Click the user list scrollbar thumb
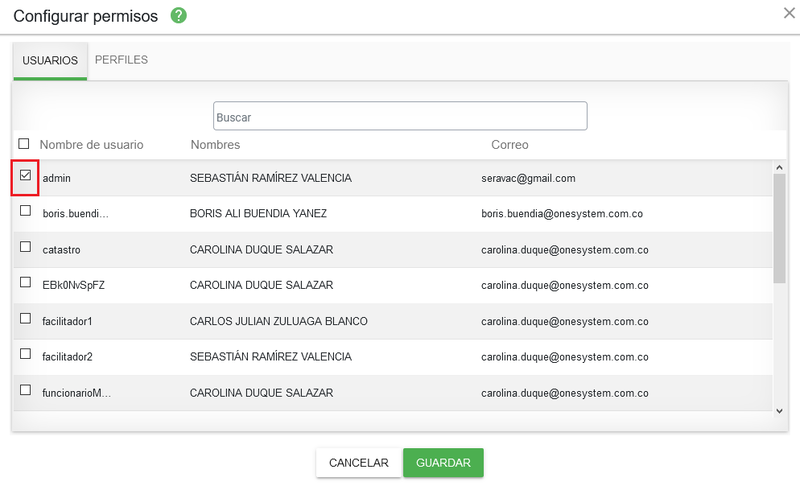 pyautogui.click(x=779, y=228)
